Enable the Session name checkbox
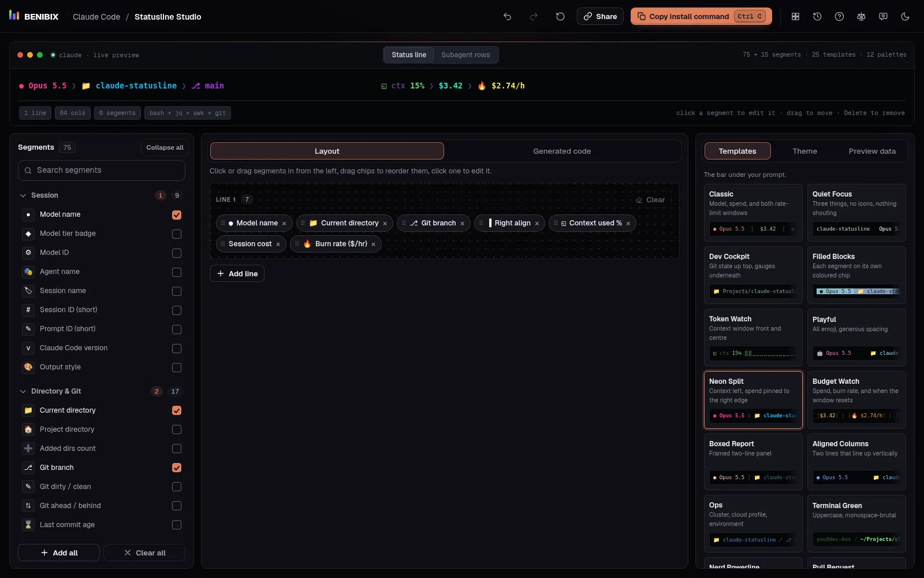 tap(177, 291)
